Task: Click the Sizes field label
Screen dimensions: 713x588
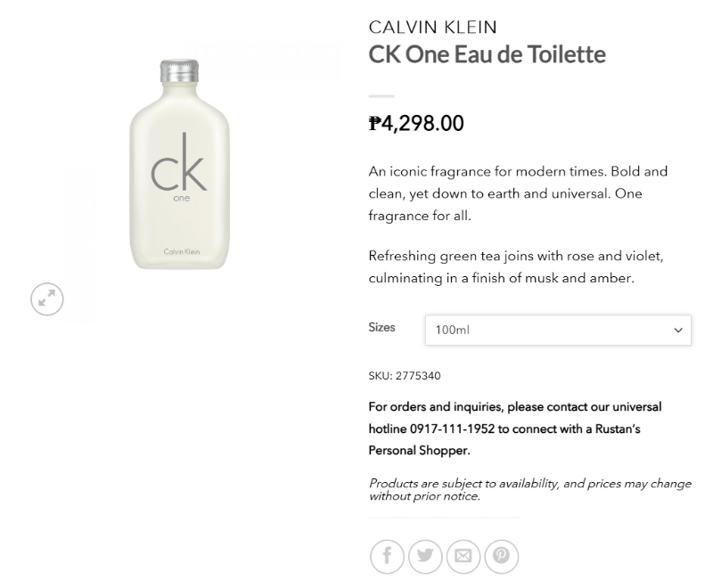Action: (381, 328)
